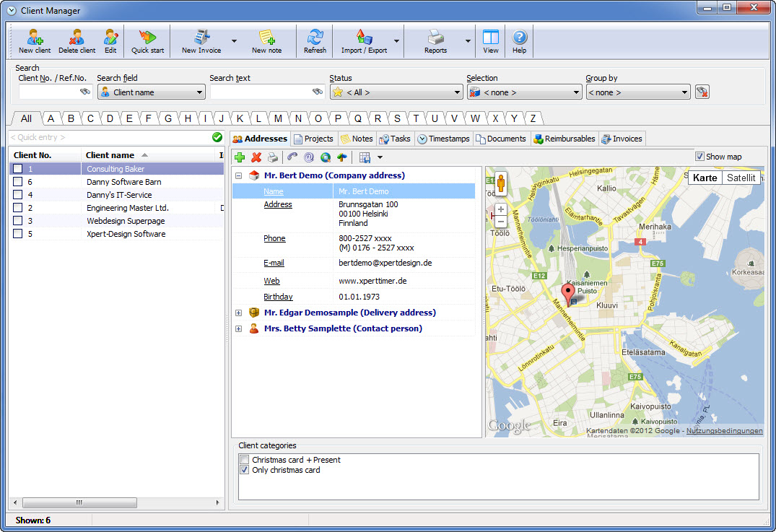Disable the Show map checkbox
Image resolution: width=776 pixels, height=532 pixels.
pos(699,157)
